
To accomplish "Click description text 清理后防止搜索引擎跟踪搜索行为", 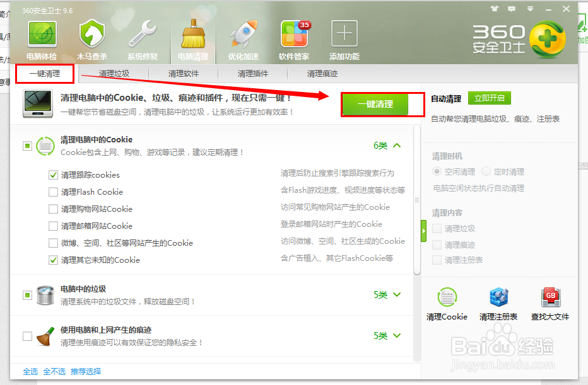I will tap(338, 173).
